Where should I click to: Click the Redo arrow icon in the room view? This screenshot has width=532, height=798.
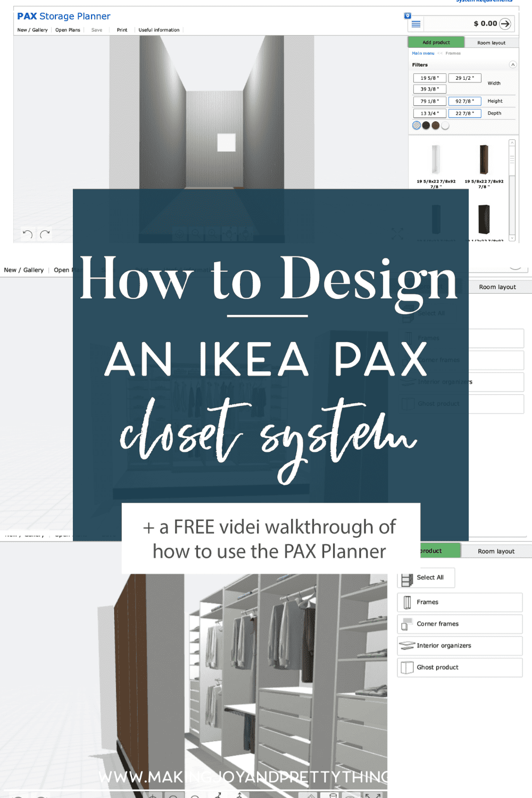point(45,234)
